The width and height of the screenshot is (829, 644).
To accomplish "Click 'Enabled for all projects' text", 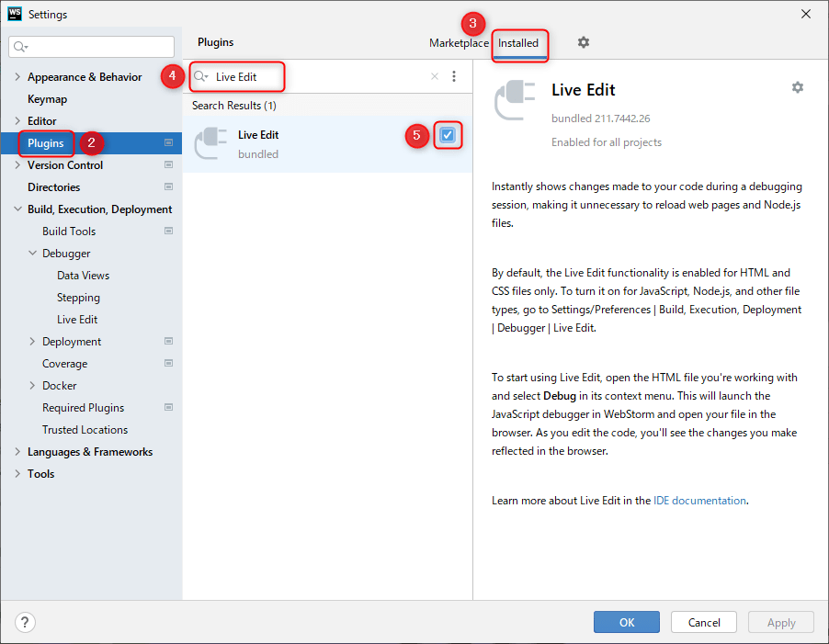I will pos(607,142).
